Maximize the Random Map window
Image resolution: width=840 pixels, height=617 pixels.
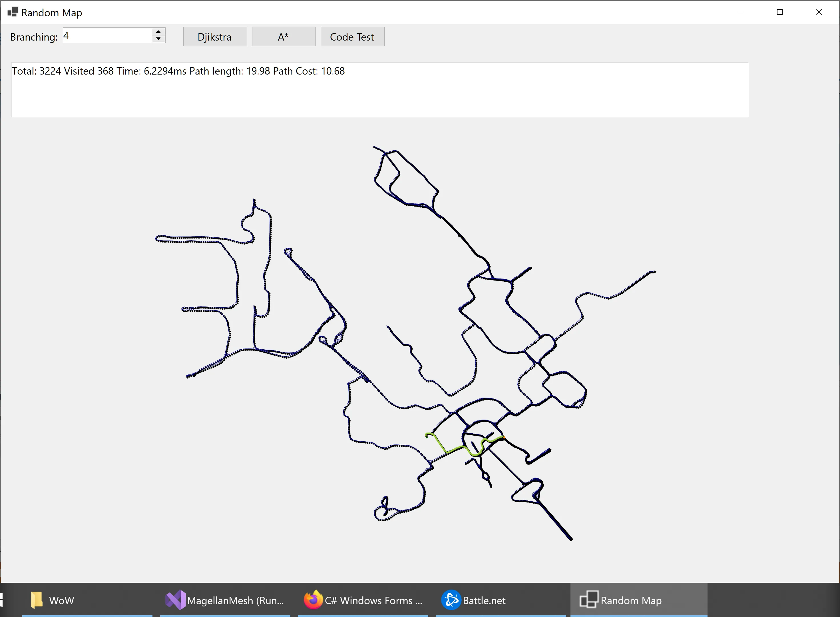pos(779,12)
